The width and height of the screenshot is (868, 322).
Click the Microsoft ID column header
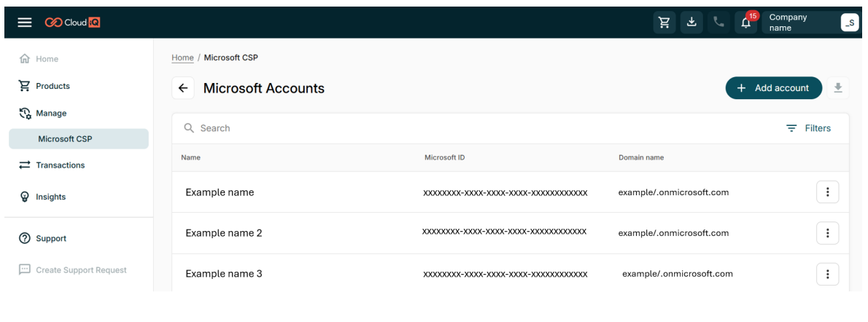pos(444,157)
